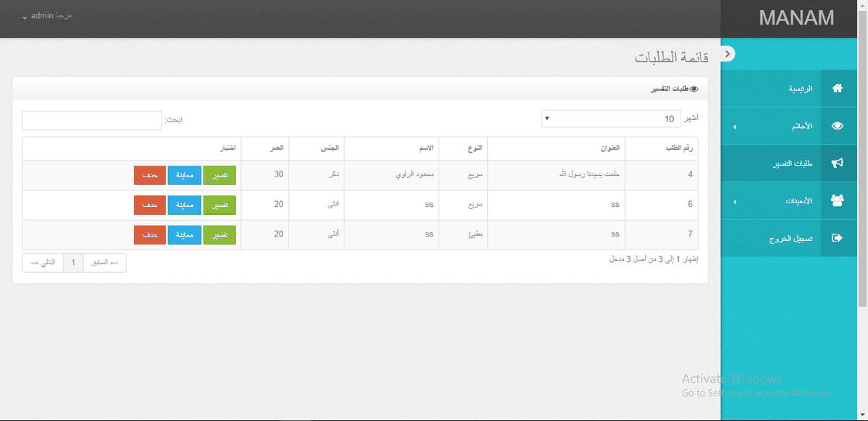The image size is (868, 421).
Task: Open the home icon for الرئيسية
Action: [837, 88]
